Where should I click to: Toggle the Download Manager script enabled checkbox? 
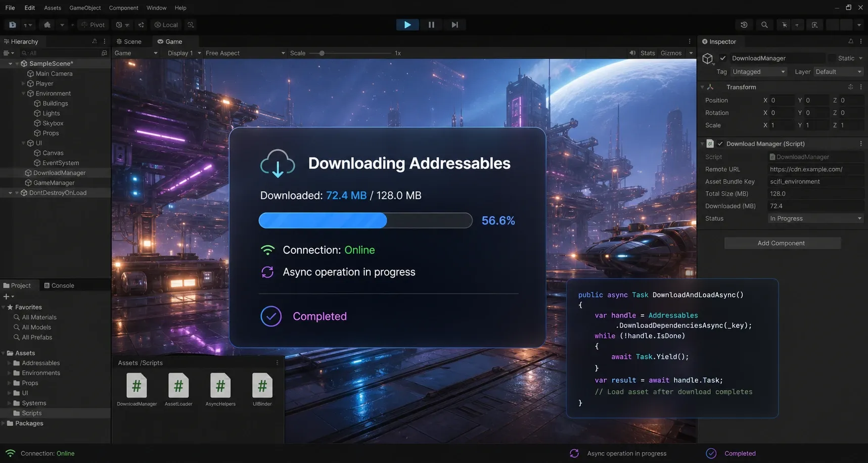tap(720, 144)
